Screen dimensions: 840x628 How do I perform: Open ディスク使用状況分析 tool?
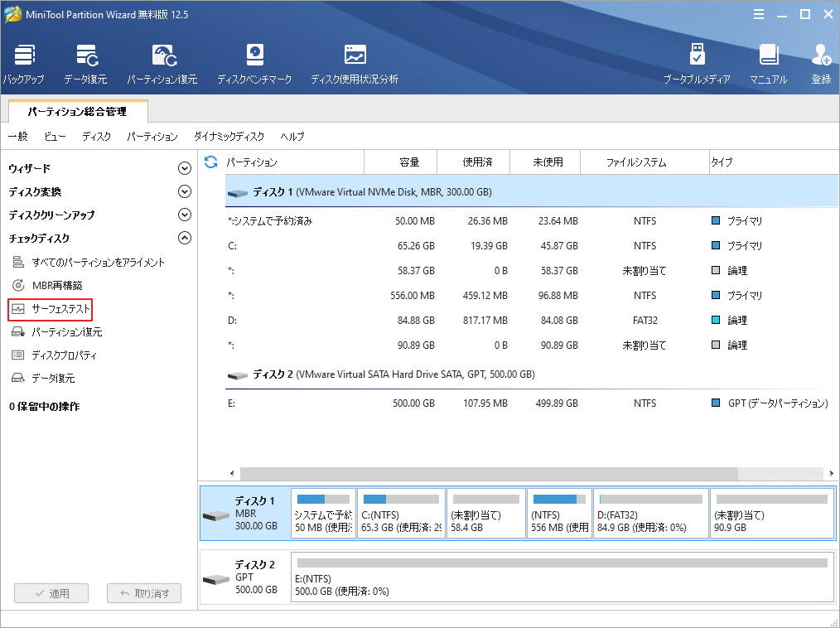355,65
